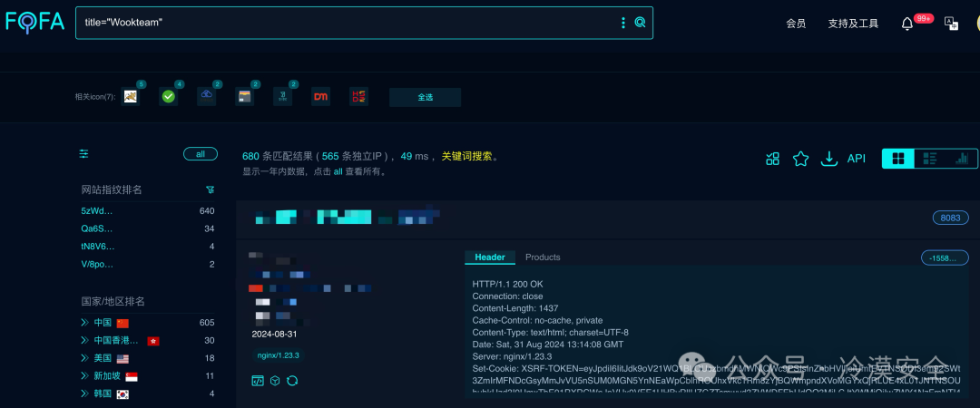Click the batch select checklist icon

click(x=772, y=159)
